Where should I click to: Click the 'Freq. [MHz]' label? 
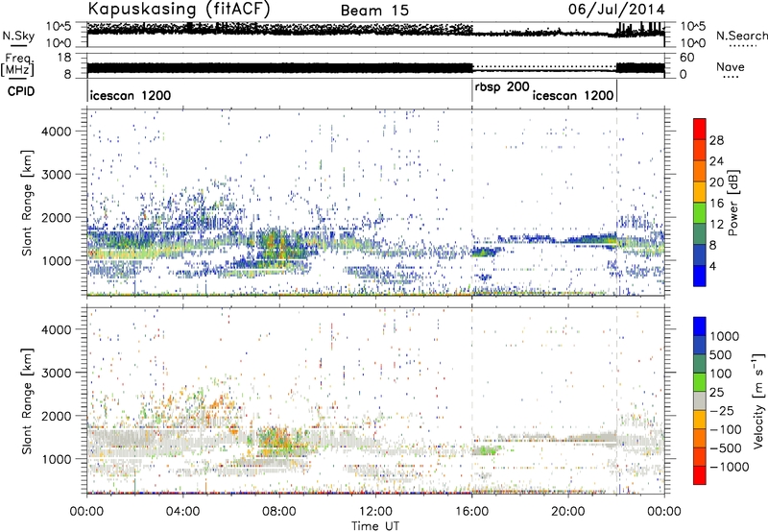click(18, 64)
